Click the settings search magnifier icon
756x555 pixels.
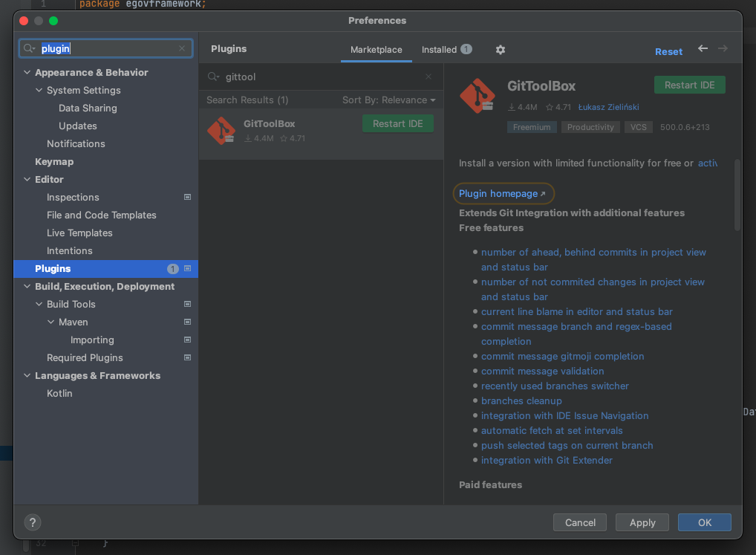tap(30, 48)
